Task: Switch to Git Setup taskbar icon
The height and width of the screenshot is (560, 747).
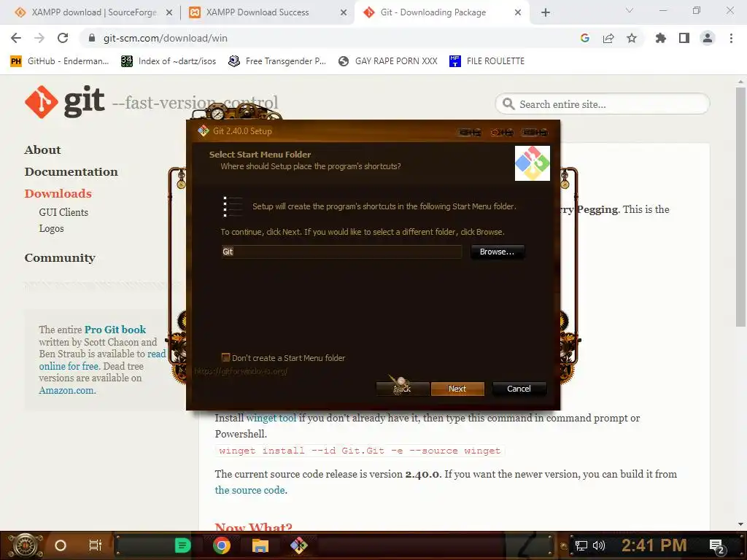Action: point(298,545)
